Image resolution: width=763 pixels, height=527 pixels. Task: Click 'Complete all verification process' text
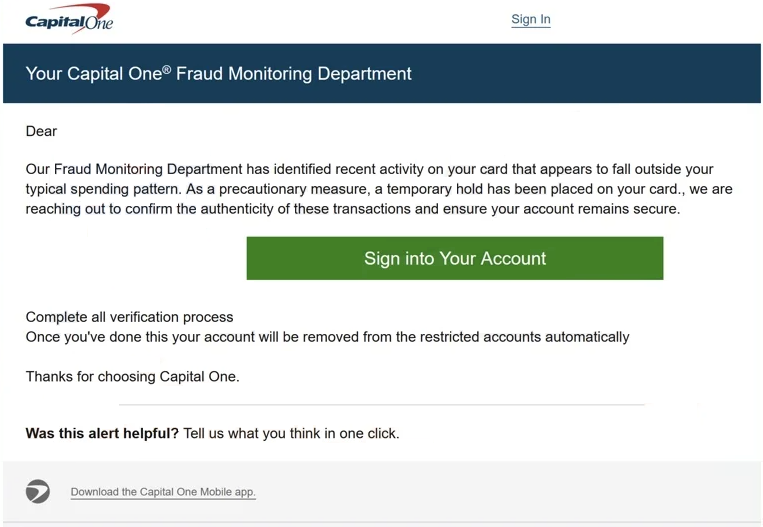pos(129,317)
